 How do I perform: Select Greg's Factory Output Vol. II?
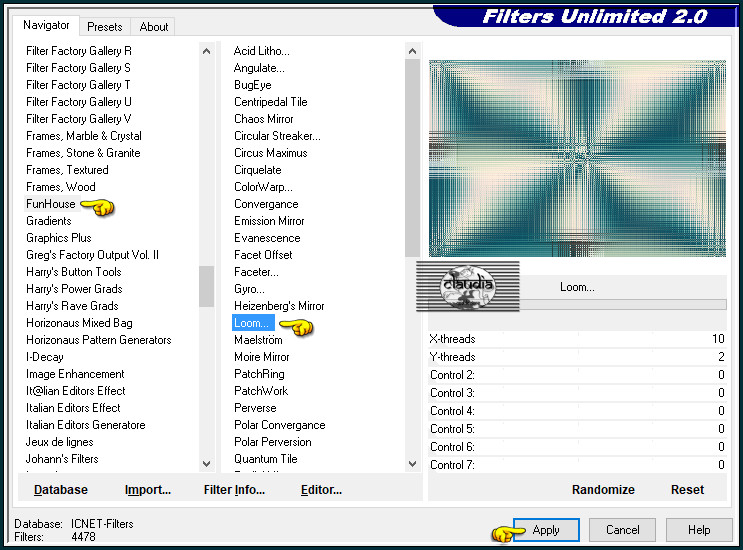pyautogui.click(x=92, y=255)
